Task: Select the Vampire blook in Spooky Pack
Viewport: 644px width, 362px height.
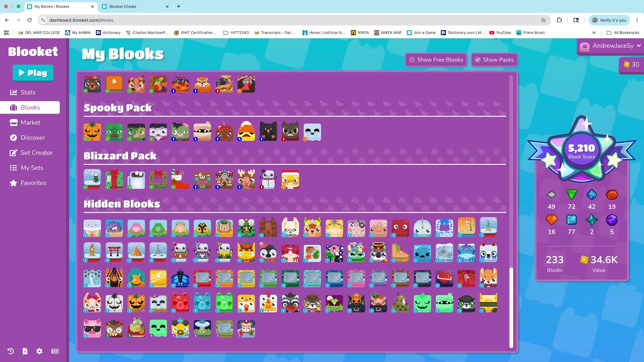Action: point(158,132)
